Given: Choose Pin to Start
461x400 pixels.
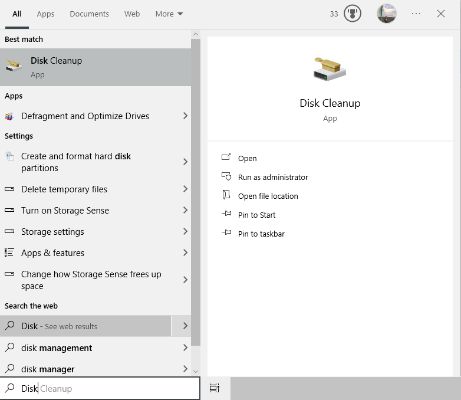Looking at the screenshot, I should (x=257, y=215).
